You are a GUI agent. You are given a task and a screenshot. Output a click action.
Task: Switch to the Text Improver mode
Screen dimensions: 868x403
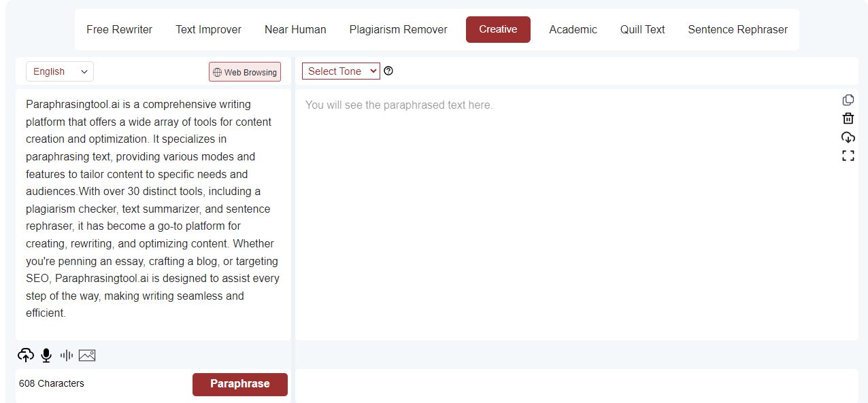pyautogui.click(x=208, y=29)
